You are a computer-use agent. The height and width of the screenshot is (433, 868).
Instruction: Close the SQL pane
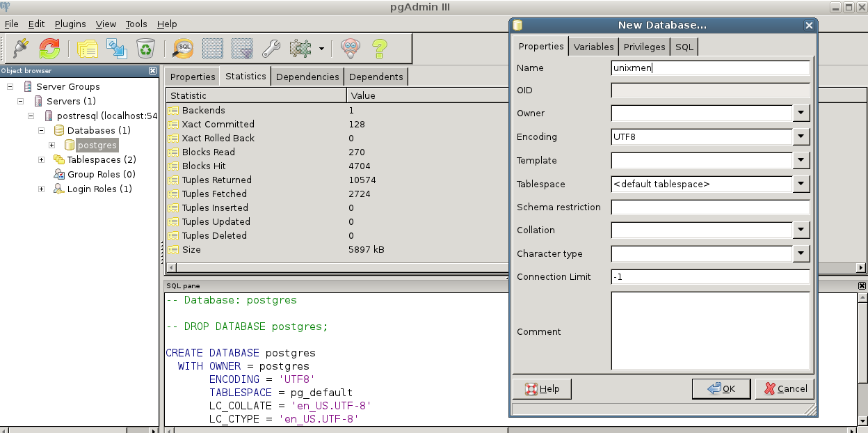[862, 285]
